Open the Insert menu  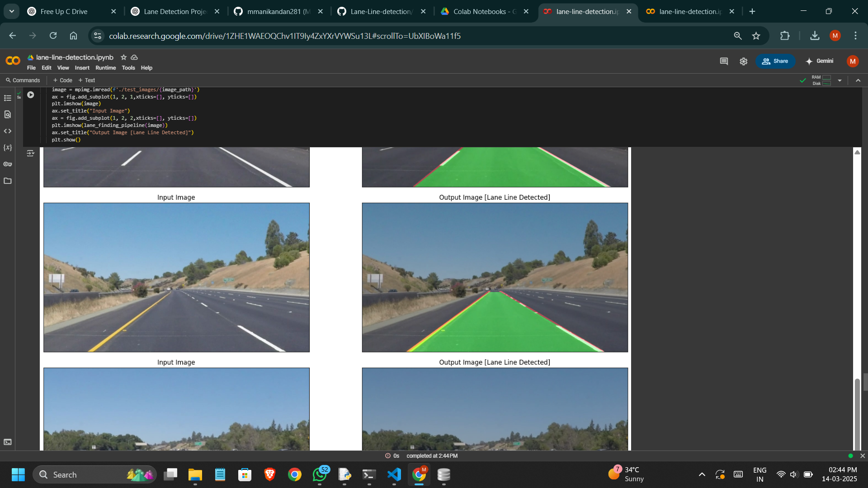tap(82, 68)
